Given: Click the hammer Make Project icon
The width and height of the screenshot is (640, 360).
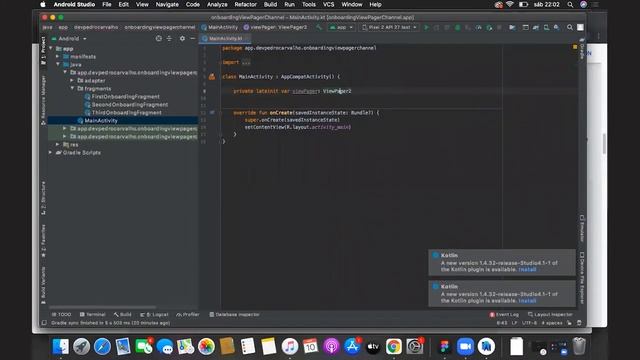Looking at the screenshot, I should (319, 27).
